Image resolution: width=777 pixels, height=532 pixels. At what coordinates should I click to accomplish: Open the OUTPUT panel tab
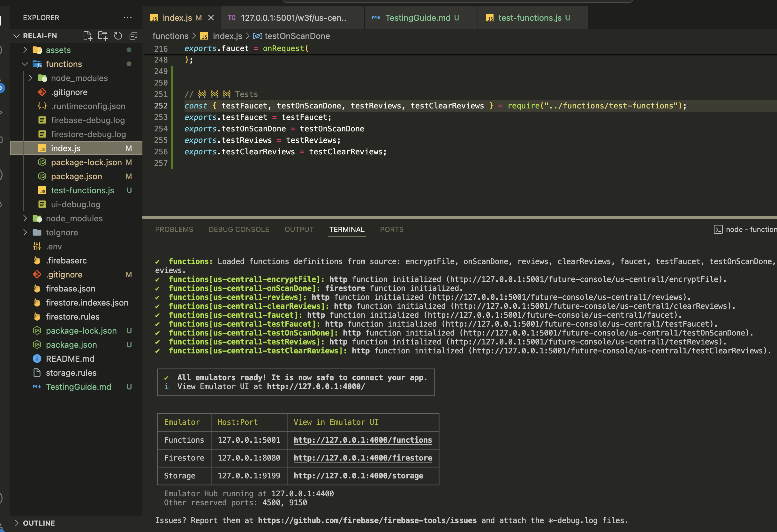(299, 229)
